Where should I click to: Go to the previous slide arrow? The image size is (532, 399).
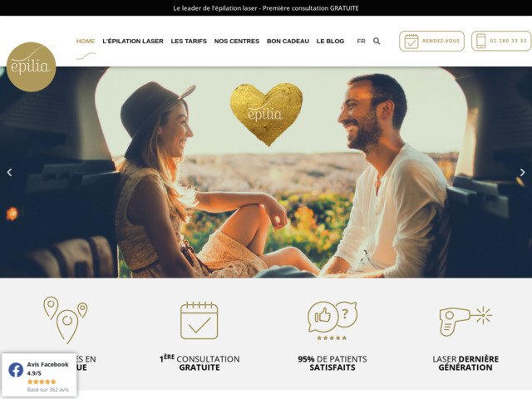pyautogui.click(x=9, y=172)
